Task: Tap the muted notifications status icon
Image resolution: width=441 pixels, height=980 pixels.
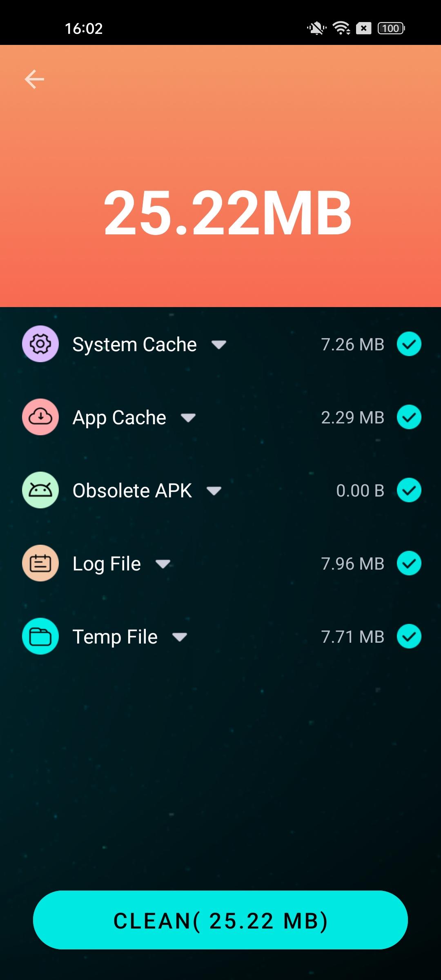Action: 316,28
